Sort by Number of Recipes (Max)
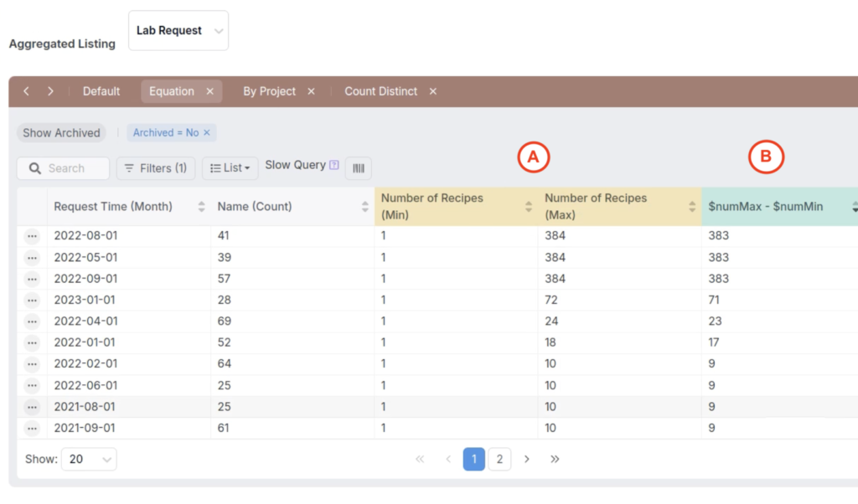Viewport: 858px width, 504px height. click(x=692, y=207)
